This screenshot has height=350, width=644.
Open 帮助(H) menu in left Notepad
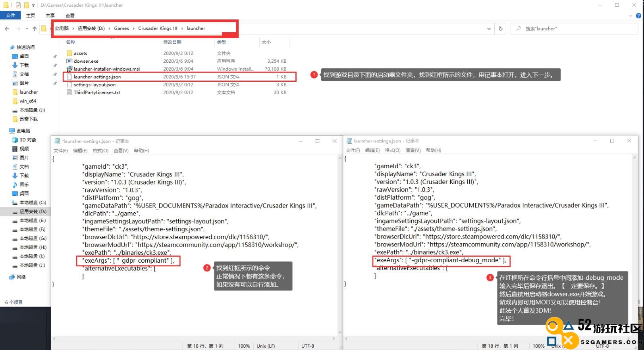[141, 150]
